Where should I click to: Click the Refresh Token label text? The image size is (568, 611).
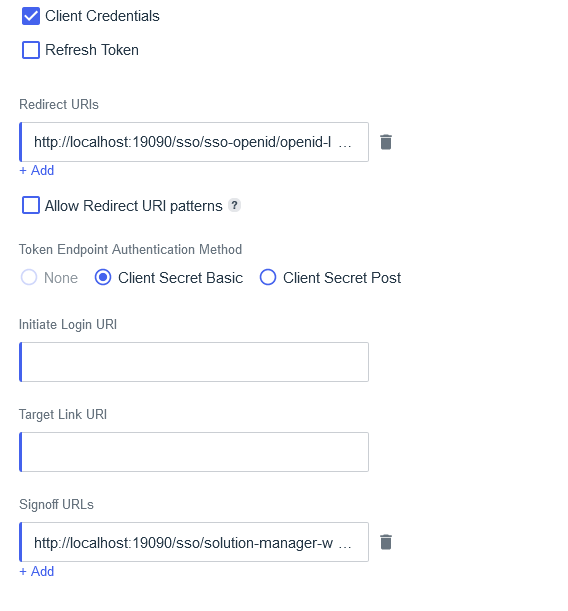[x=92, y=50]
